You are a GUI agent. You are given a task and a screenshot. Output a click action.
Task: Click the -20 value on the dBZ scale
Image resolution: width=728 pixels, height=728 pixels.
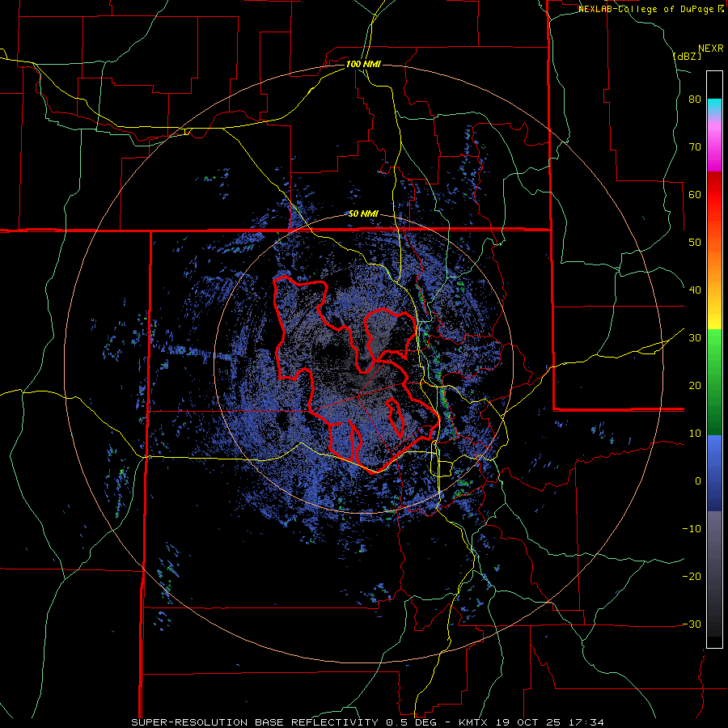click(x=692, y=576)
